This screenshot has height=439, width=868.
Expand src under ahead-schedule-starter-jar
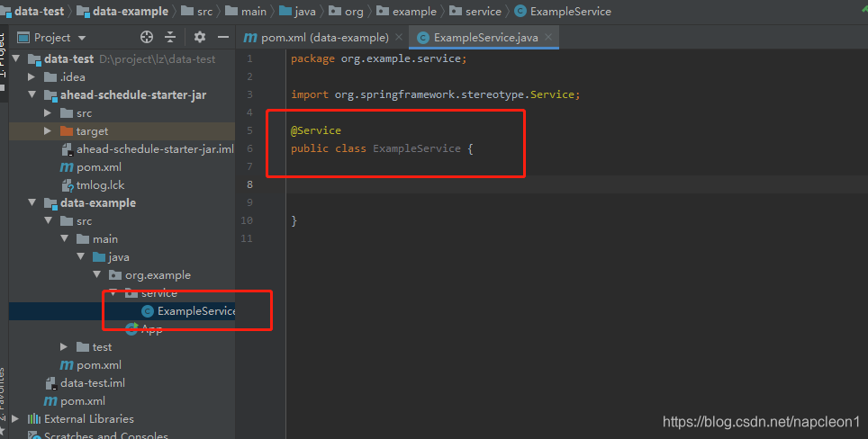coord(48,112)
